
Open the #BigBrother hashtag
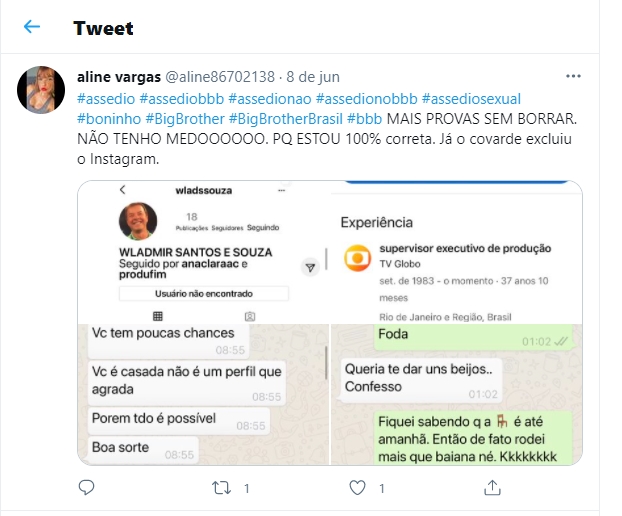185,119
